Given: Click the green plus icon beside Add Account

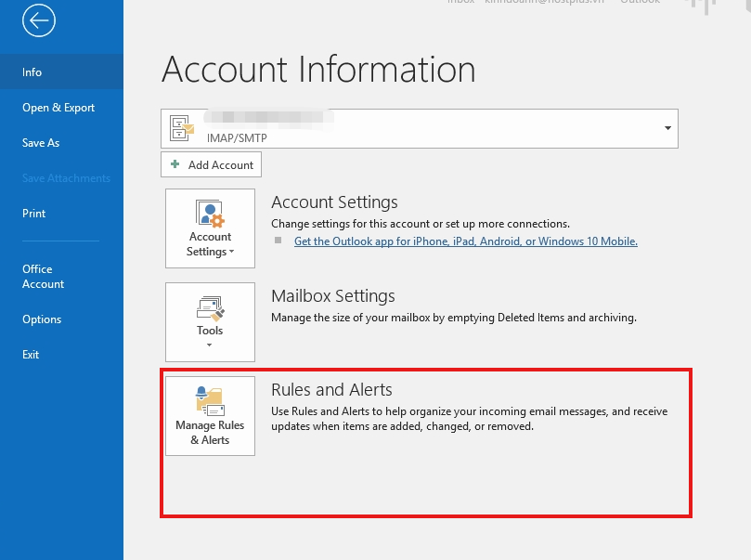Looking at the screenshot, I should 175,163.
